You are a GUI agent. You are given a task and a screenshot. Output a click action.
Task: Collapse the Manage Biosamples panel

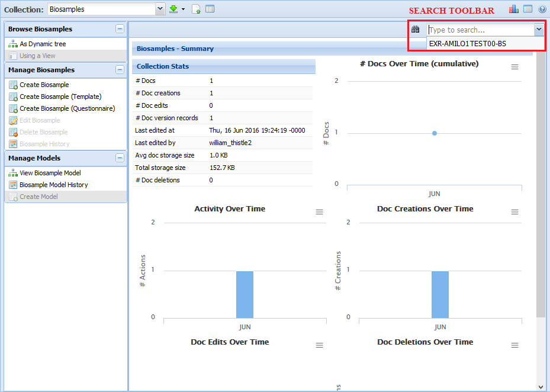[120, 70]
